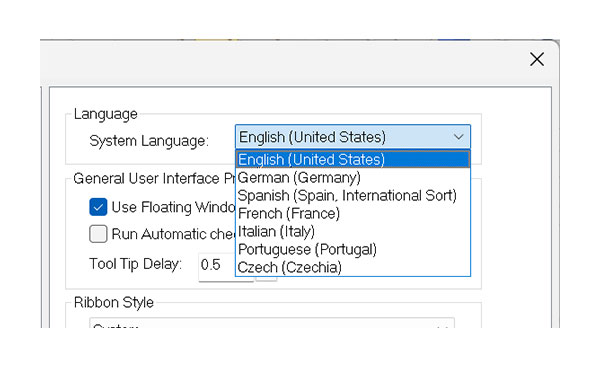This screenshot has width=600, height=367.
Task: Choose German (Germany) language option
Action: [352, 178]
